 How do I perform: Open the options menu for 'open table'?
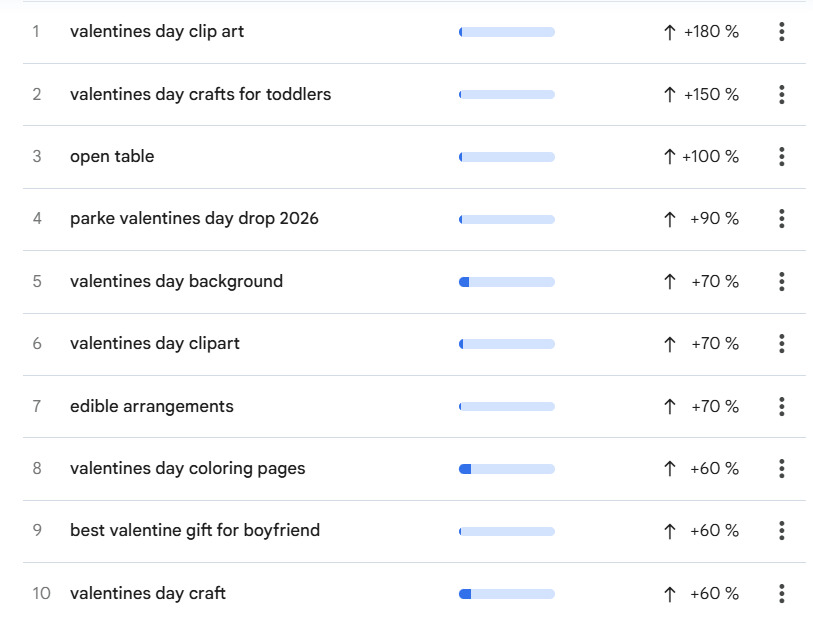click(781, 156)
